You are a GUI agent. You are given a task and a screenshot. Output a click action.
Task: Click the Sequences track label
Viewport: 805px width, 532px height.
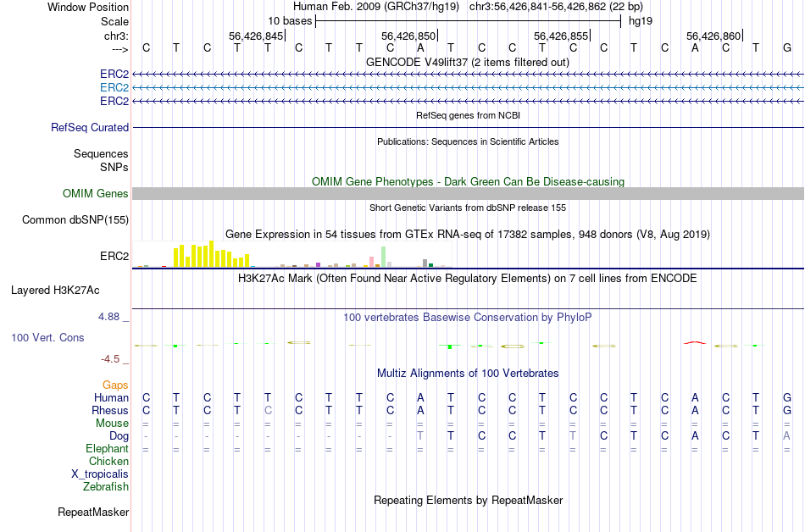tap(101, 154)
